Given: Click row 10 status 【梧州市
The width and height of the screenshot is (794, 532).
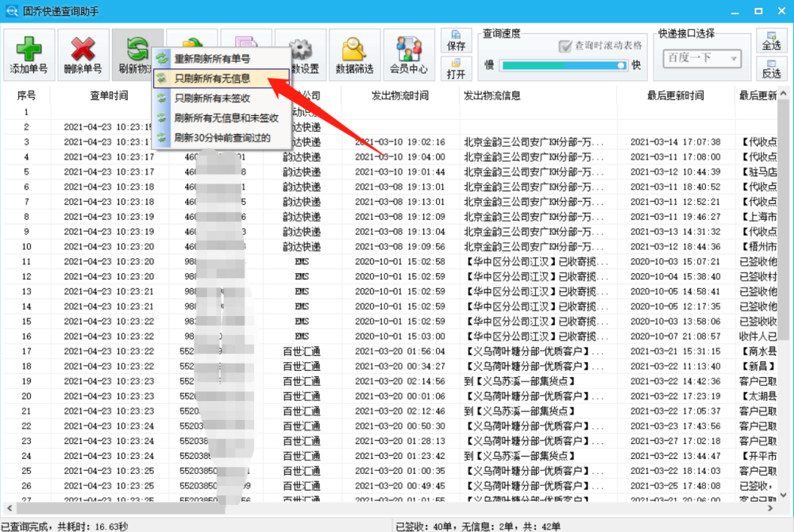Looking at the screenshot, I should (758, 247).
